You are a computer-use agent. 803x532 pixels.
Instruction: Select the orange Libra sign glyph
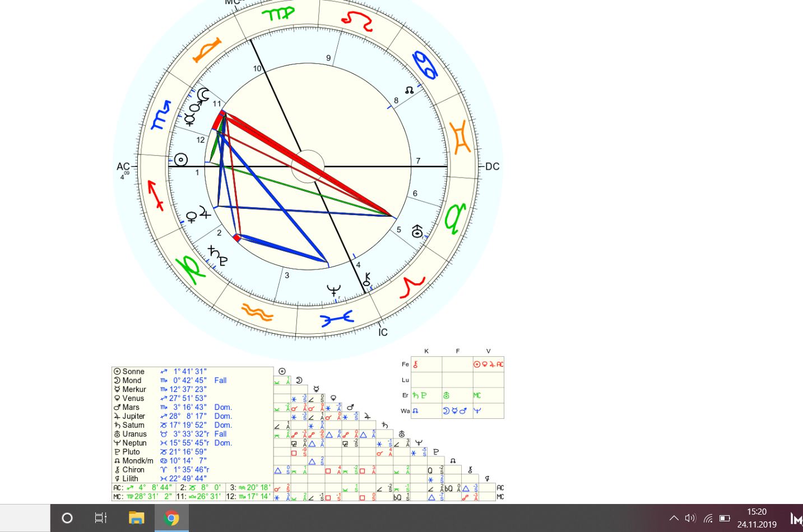[207, 50]
